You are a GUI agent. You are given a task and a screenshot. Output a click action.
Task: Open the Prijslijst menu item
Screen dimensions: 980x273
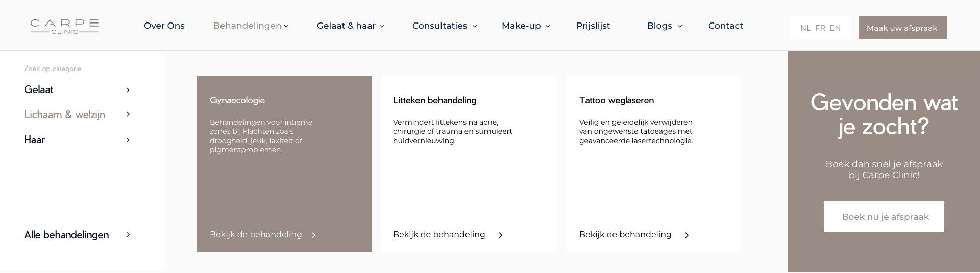(x=593, y=26)
